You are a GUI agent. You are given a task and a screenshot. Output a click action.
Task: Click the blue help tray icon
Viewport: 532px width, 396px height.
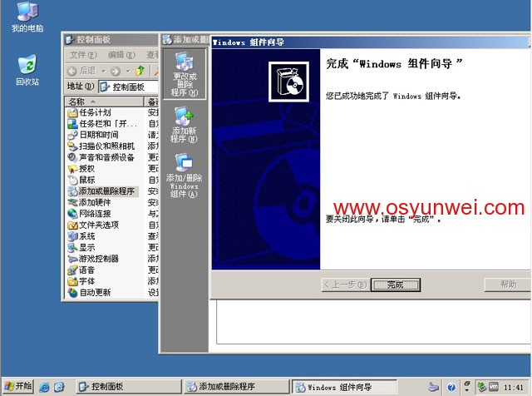pos(451,387)
